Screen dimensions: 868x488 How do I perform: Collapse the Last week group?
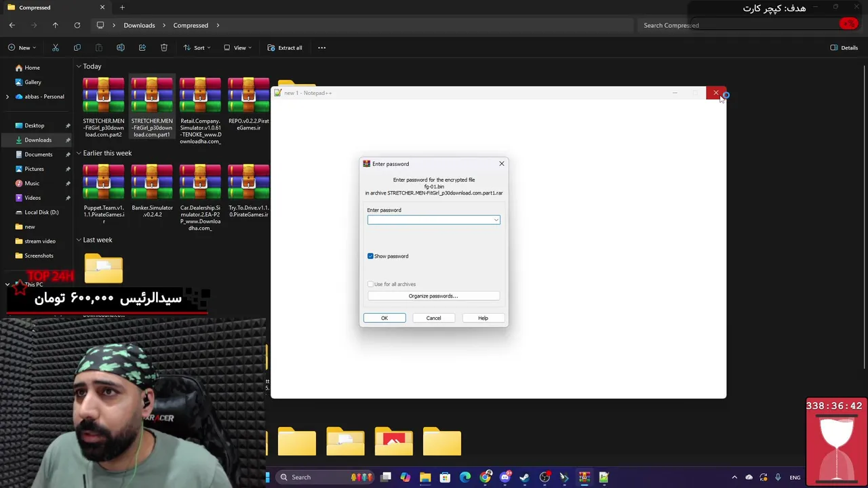tap(79, 240)
